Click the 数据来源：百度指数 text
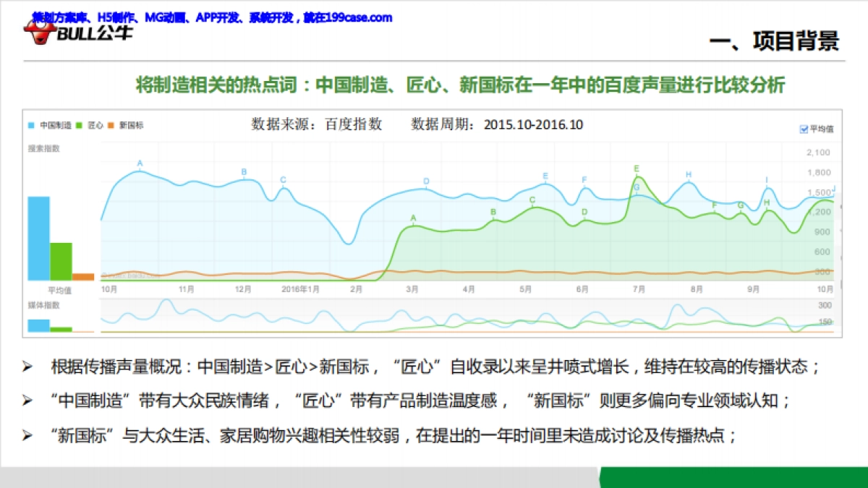868x488 pixels. click(x=317, y=124)
